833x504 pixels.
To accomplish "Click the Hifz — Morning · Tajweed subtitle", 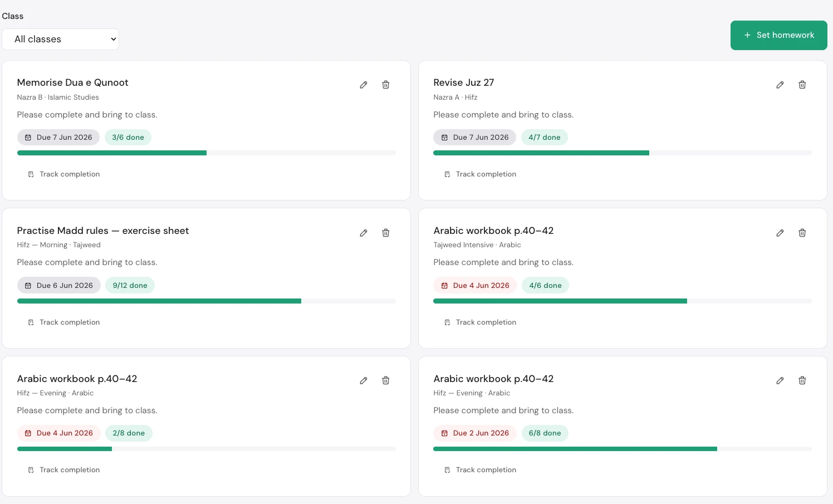I will pyautogui.click(x=59, y=245).
